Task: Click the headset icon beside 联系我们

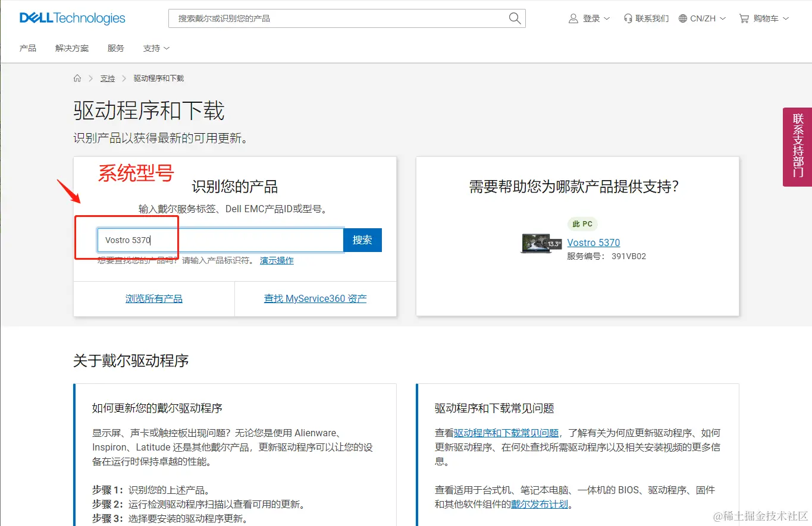Action: tap(628, 18)
